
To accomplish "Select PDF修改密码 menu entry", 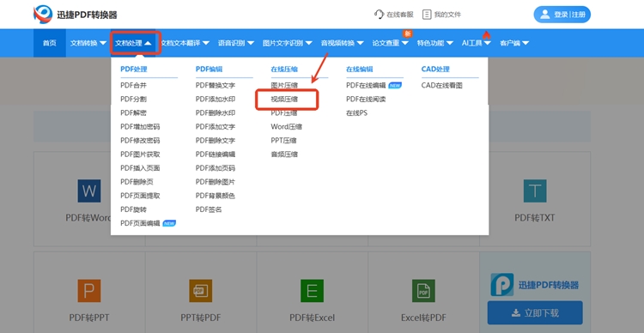I will click(x=140, y=141).
